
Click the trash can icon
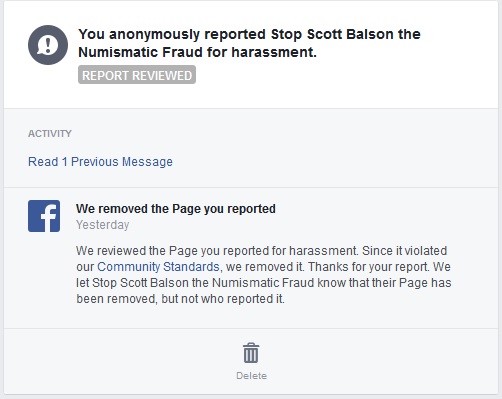click(x=251, y=353)
